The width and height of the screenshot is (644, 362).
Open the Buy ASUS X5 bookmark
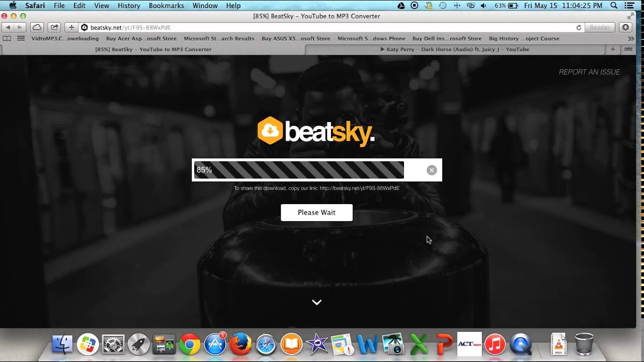(296, 38)
